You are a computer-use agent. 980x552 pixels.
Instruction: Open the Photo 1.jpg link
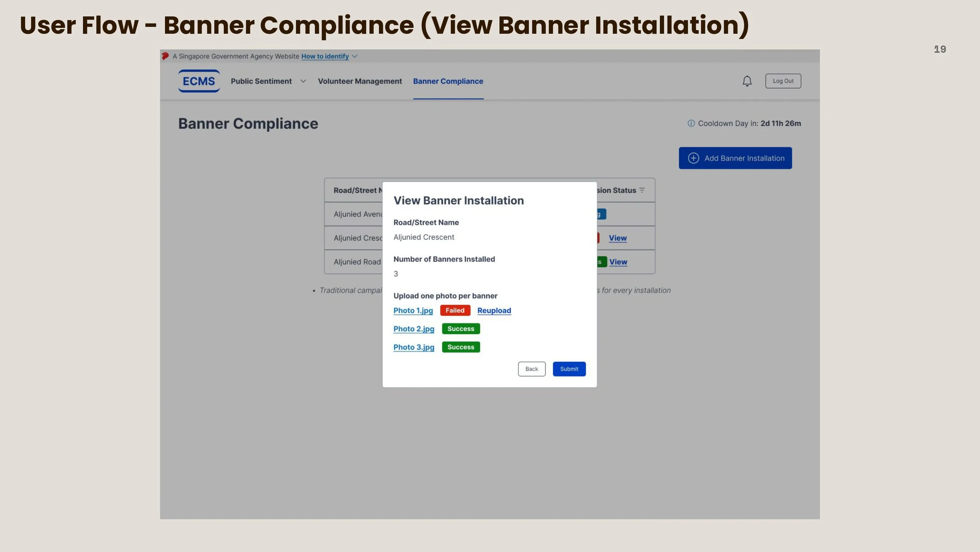(413, 310)
